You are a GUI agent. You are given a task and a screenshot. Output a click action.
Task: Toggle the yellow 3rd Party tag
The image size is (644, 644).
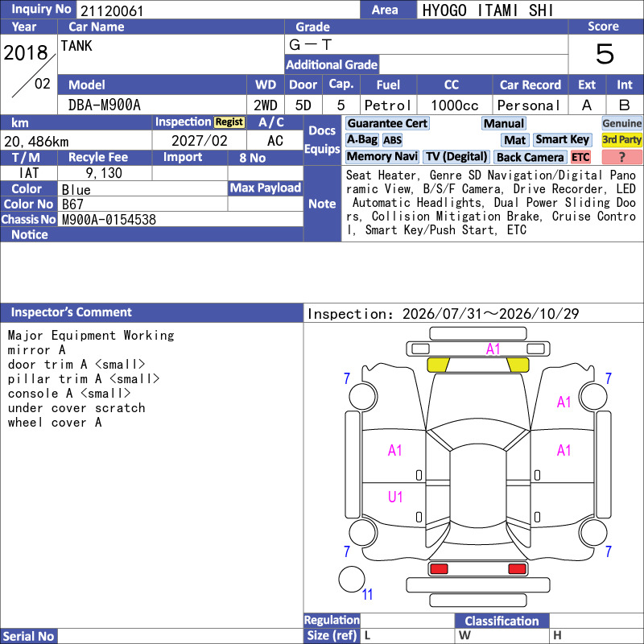621,140
